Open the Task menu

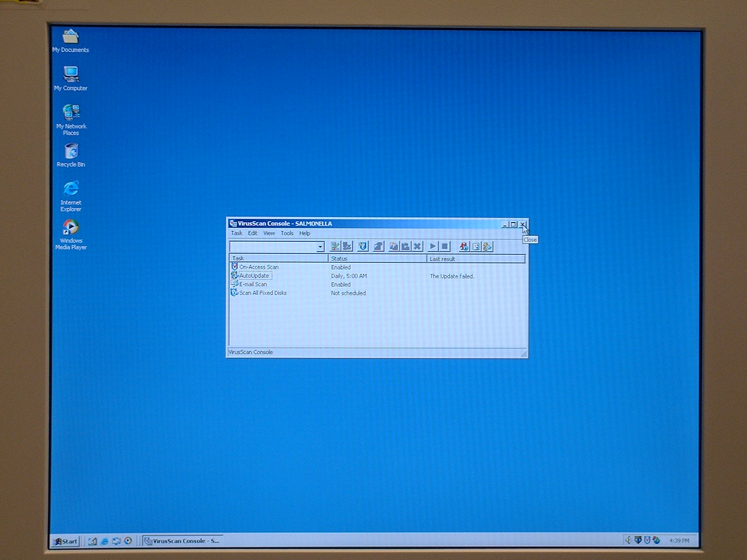(x=237, y=233)
